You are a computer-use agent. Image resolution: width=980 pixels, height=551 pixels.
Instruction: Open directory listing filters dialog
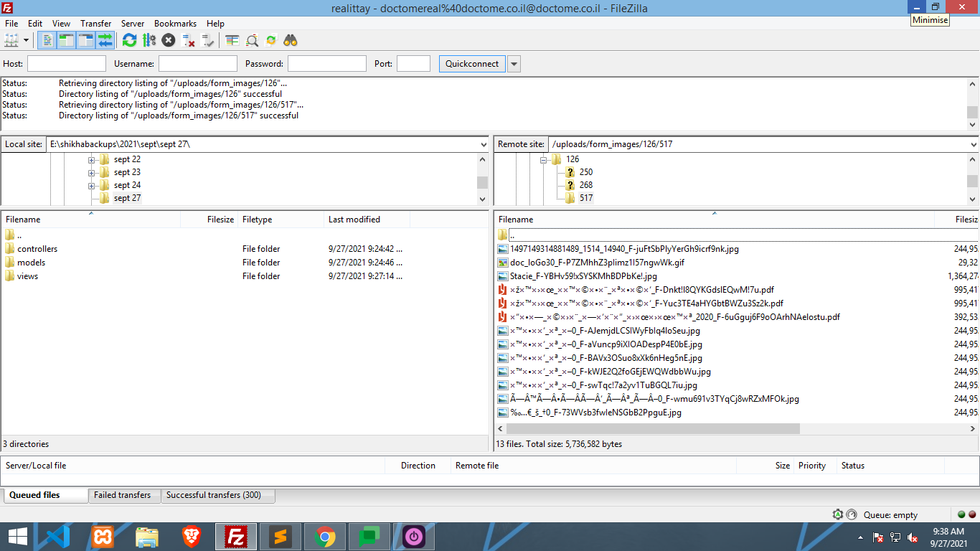[232, 40]
